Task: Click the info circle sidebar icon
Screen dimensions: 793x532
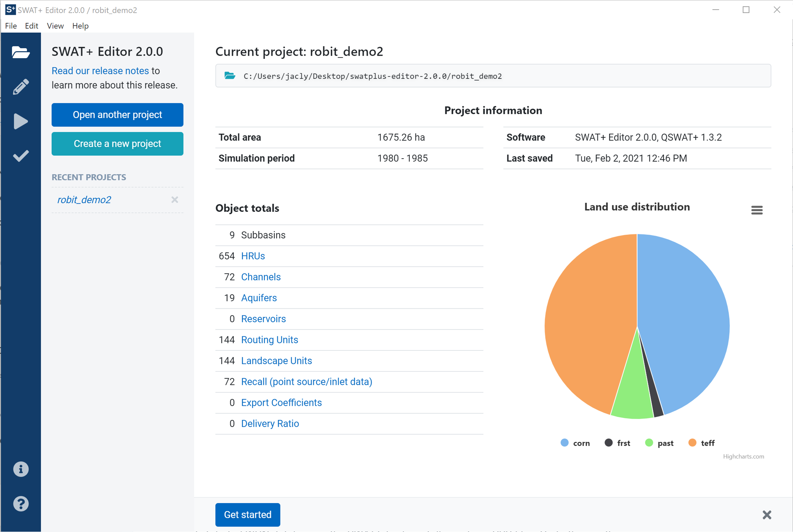Action: click(x=21, y=469)
